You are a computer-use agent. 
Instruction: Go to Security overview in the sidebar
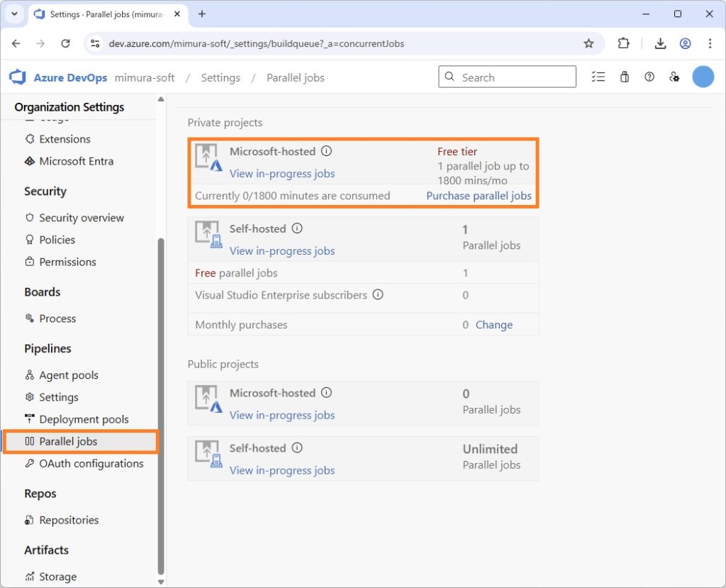coord(81,218)
